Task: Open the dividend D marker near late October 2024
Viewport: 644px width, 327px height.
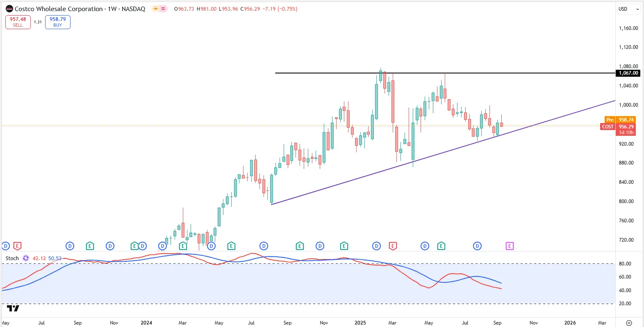Action: [x=320, y=246]
